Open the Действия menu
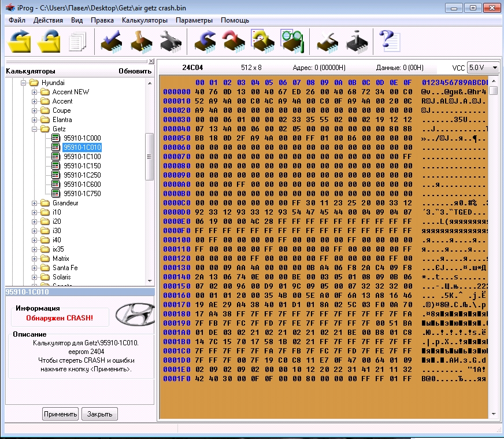 coord(48,20)
